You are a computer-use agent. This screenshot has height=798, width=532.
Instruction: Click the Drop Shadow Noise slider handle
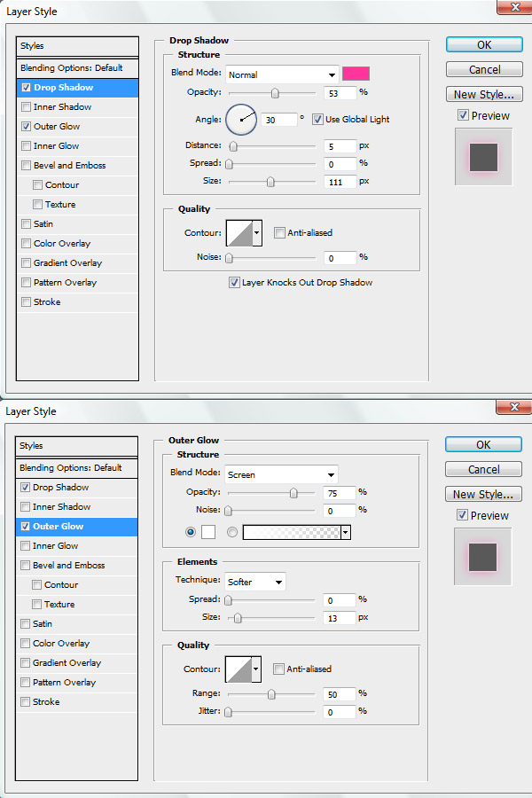229,258
